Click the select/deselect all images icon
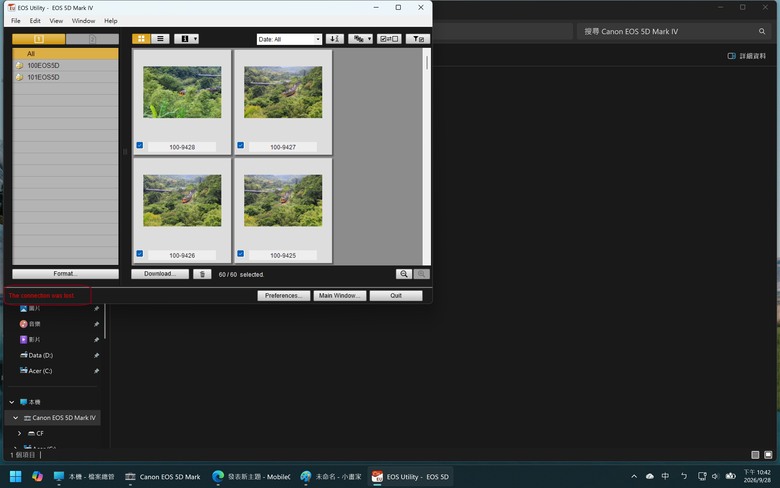The height and width of the screenshot is (488, 780). [x=389, y=39]
